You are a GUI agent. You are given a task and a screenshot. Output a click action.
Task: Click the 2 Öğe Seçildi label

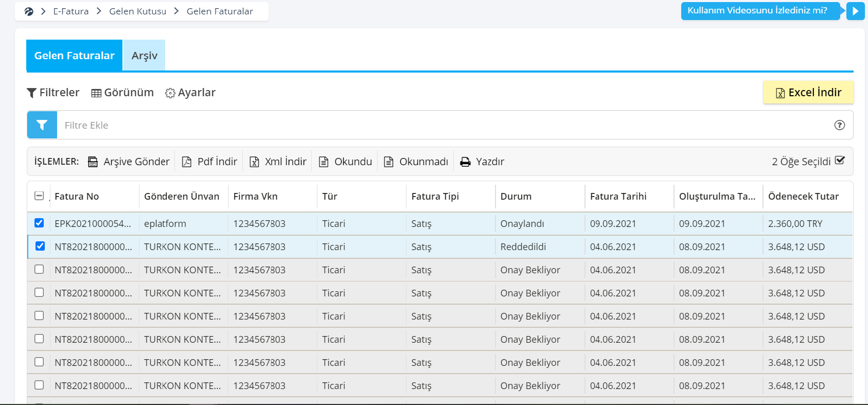coord(801,162)
